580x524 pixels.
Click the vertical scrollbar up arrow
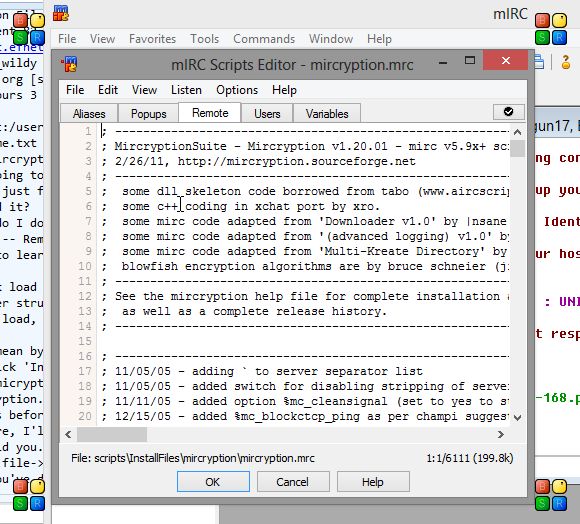[517, 132]
